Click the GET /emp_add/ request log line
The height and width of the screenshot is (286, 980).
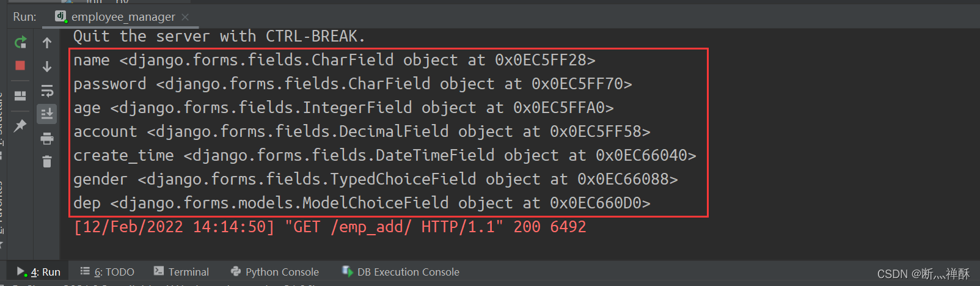pyautogui.click(x=330, y=227)
